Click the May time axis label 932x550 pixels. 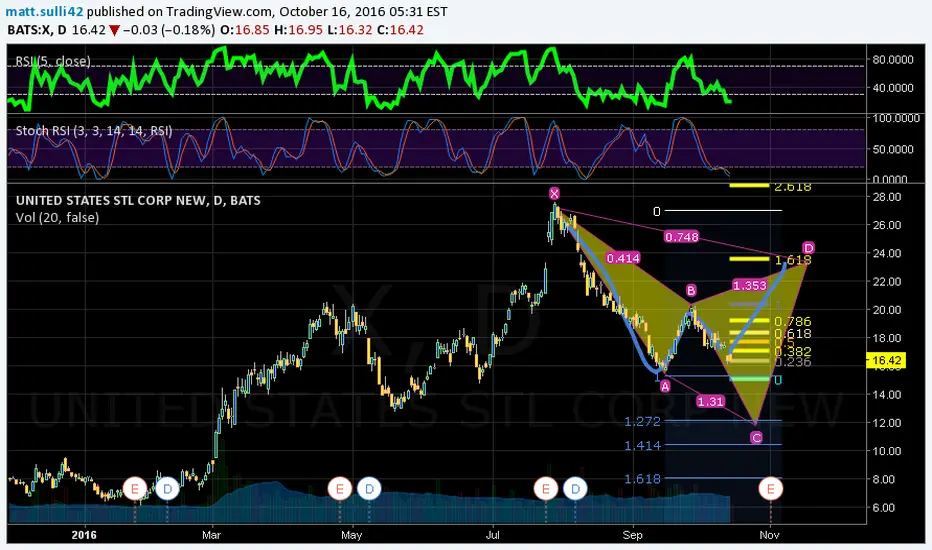coord(351,535)
